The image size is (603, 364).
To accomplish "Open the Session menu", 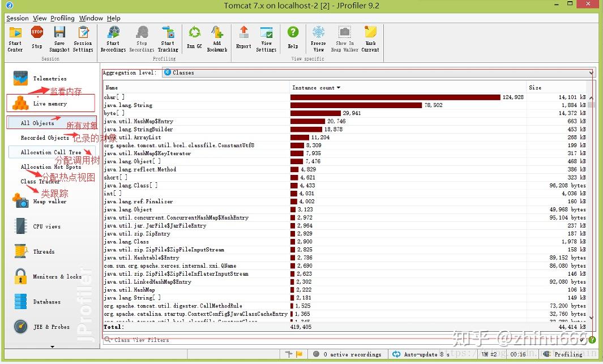I will coord(17,18).
